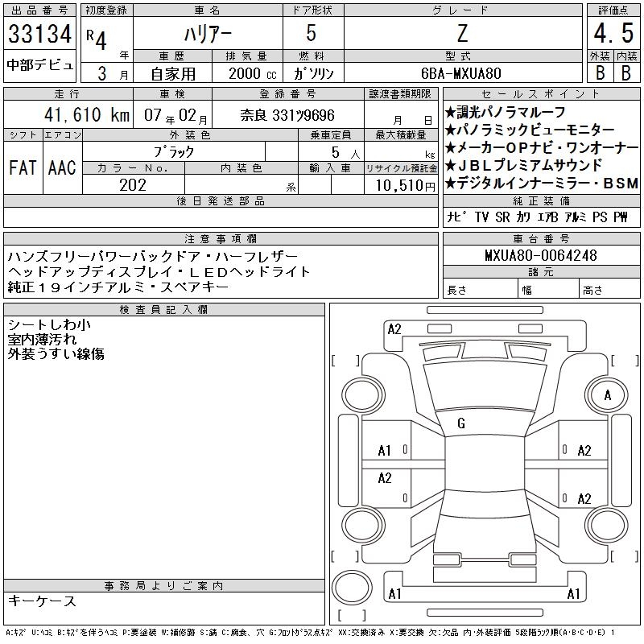Click the rear left wheel in diagram
Screen dimensions: 644x644
point(364,525)
